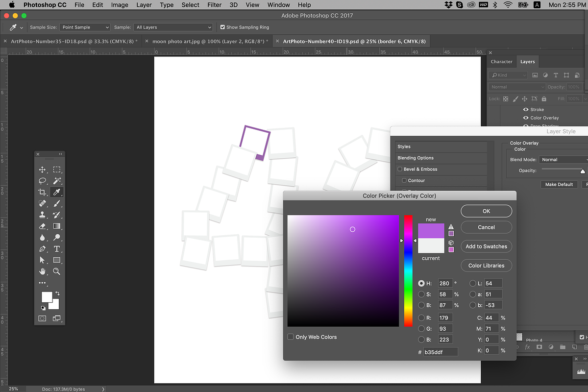Lock transparent pixels in Layers panel

coord(506,98)
